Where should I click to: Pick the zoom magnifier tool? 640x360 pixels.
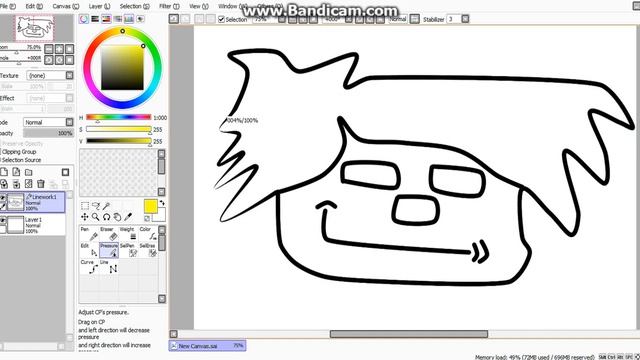96,217
